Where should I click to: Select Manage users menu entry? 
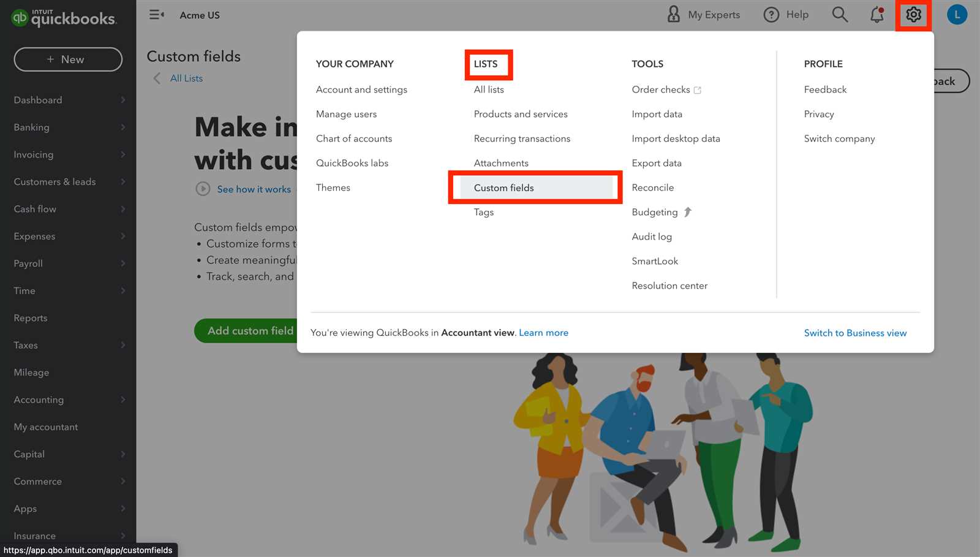(x=346, y=114)
